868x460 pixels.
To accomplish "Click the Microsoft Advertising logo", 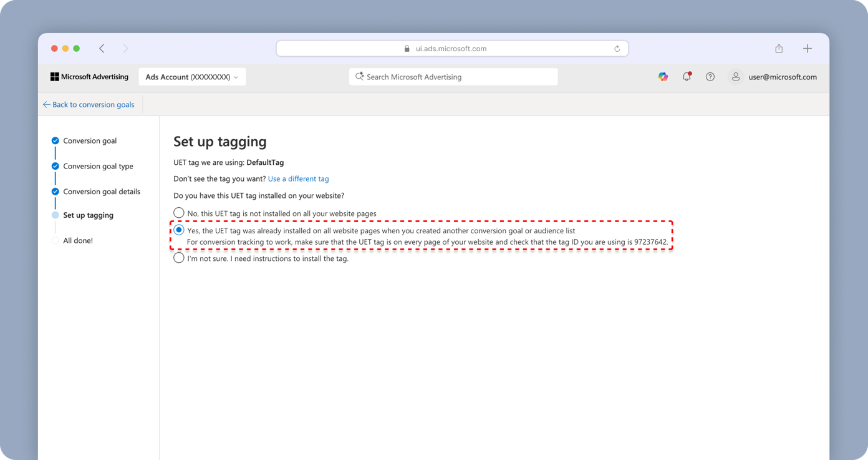I will (x=89, y=77).
